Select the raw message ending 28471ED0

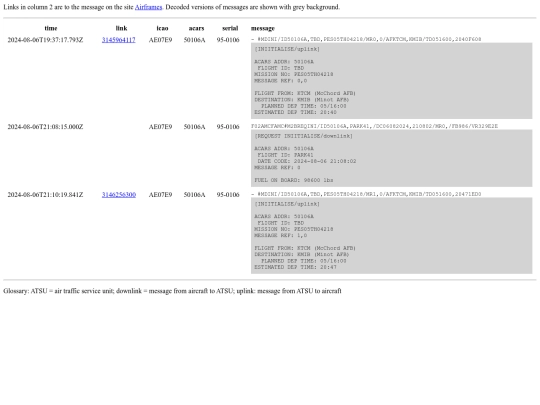tap(366, 194)
